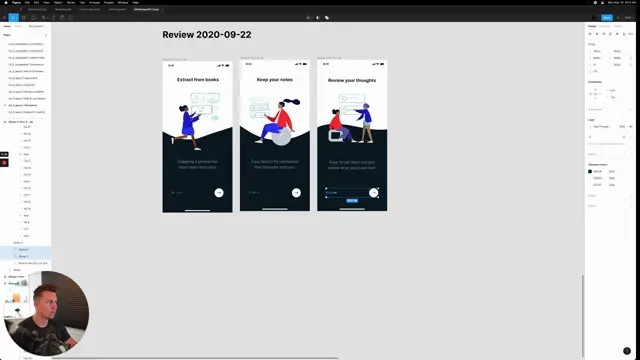This screenshot has height=360, width=640.
Task: Click the first dark selection color swatch
Action: [590, 171]
